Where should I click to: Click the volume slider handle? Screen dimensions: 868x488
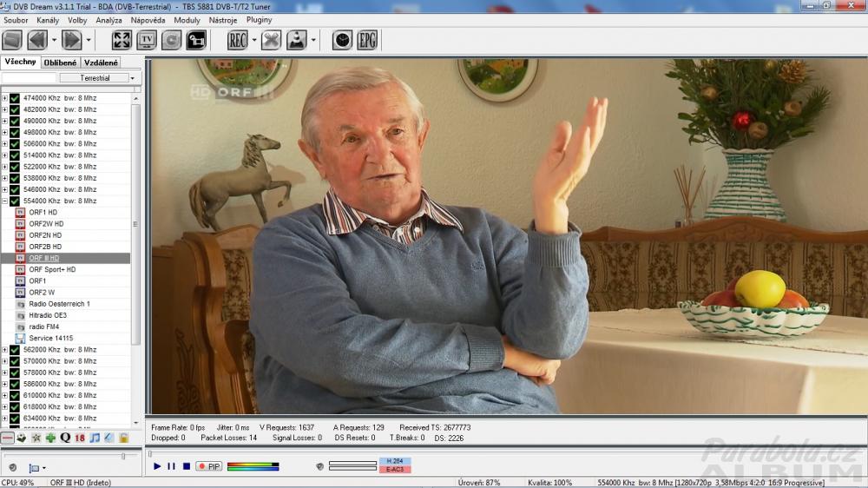122,456
